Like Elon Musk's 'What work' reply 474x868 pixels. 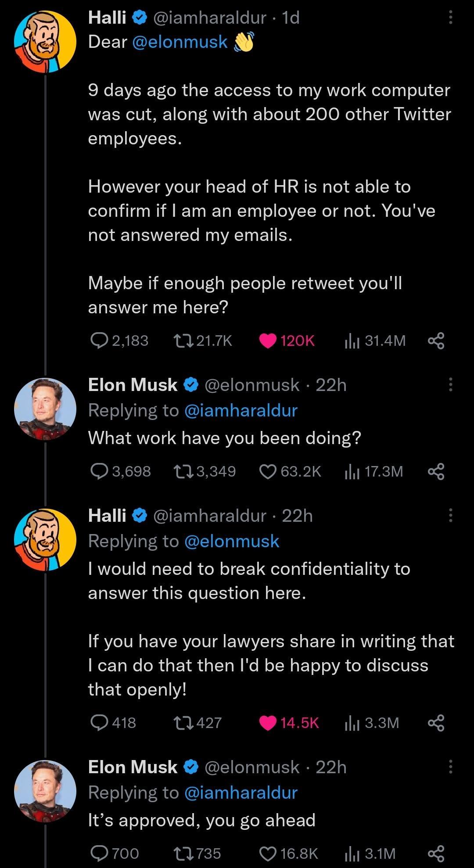click(x=267, y=472)
